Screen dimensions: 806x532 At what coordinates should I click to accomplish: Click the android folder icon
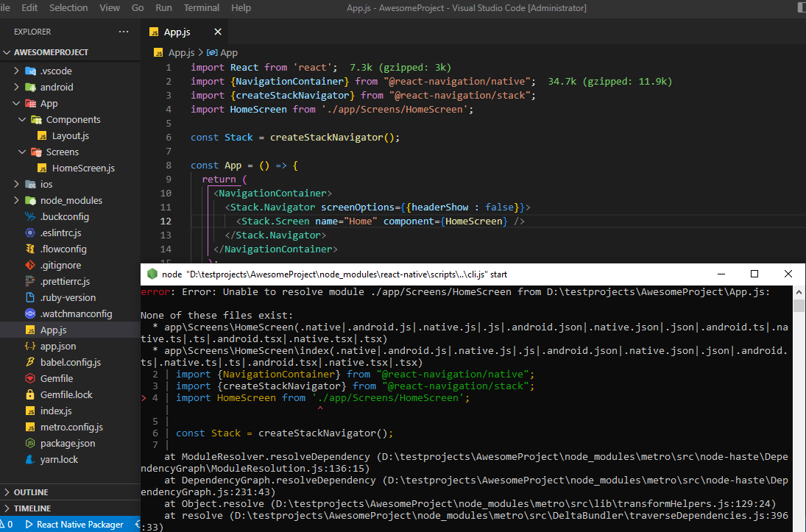point(30,88)
